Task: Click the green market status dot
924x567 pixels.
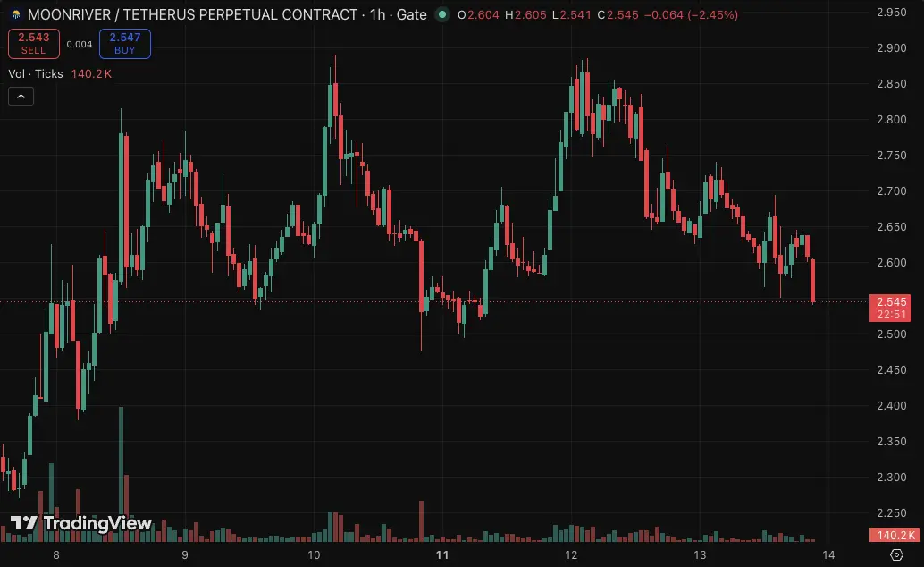Action: tap(442, 14)
